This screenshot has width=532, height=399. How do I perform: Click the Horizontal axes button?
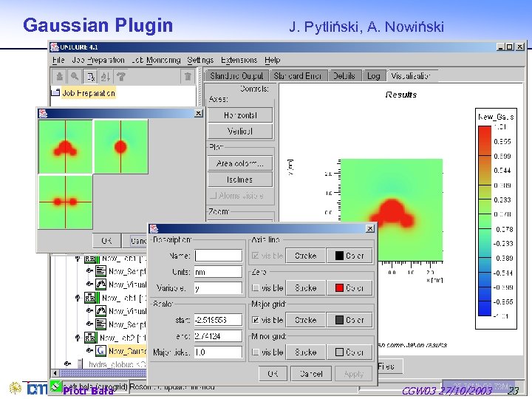pyautogui.click(x=240, y=115)
